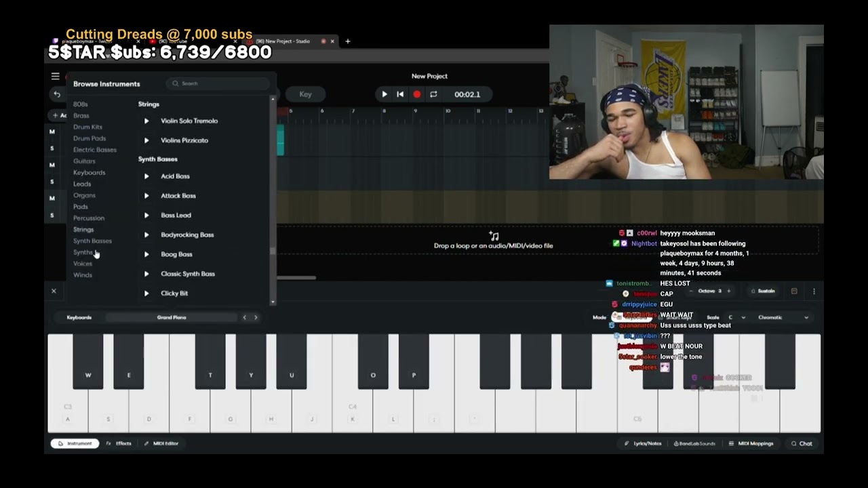
Task: Open the Chat panel
Action: click(802, 443)
